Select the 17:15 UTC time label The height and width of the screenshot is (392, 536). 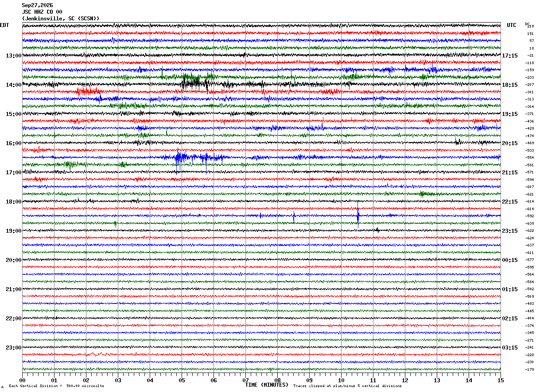[x=510, y=55]
